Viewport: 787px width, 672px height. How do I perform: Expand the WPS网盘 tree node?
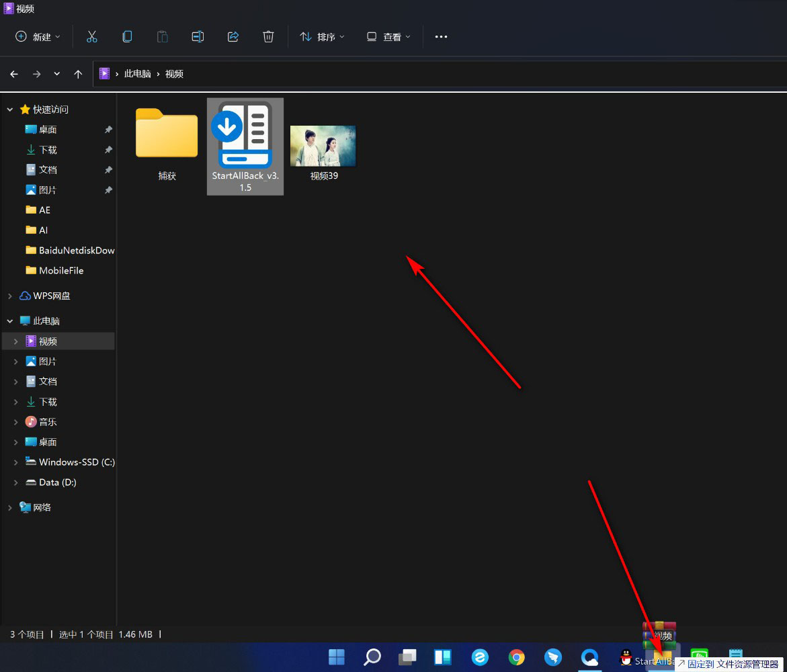tap(9, 296)
